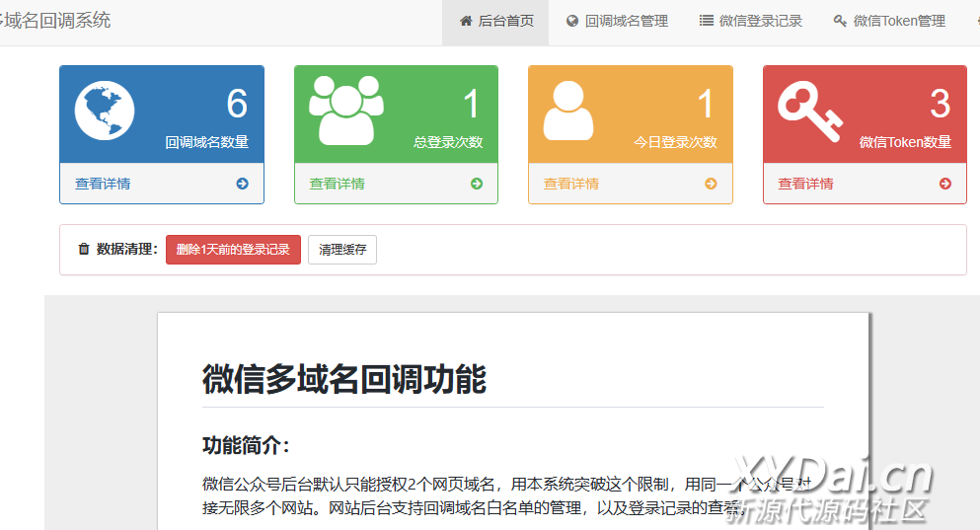
Task: Click the 微信多域名回调功能 heading
Action: pos(344,379)
